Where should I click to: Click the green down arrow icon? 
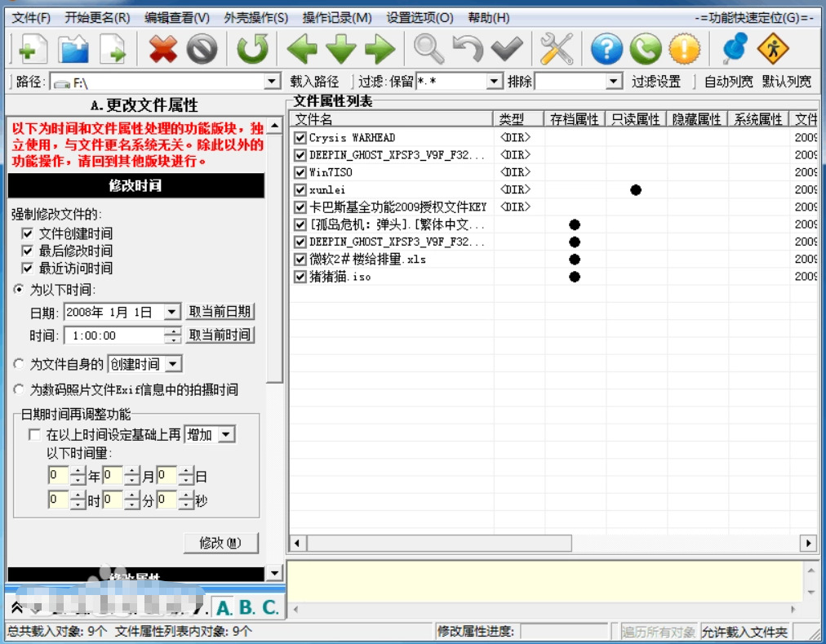341,49
